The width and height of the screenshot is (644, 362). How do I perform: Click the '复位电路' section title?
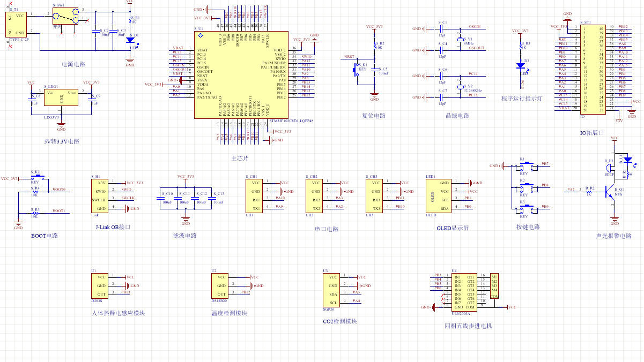(x=374, y=116)
